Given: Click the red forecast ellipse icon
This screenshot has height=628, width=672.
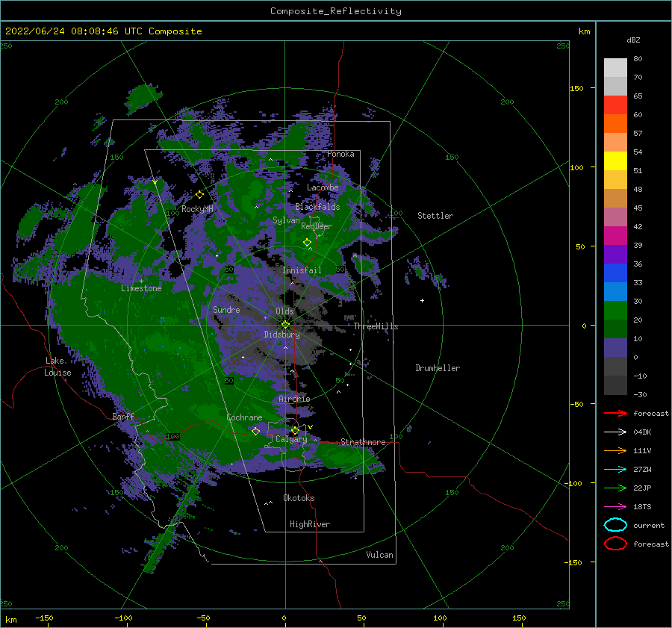Looking at the screenshot, I should point(615,544).
